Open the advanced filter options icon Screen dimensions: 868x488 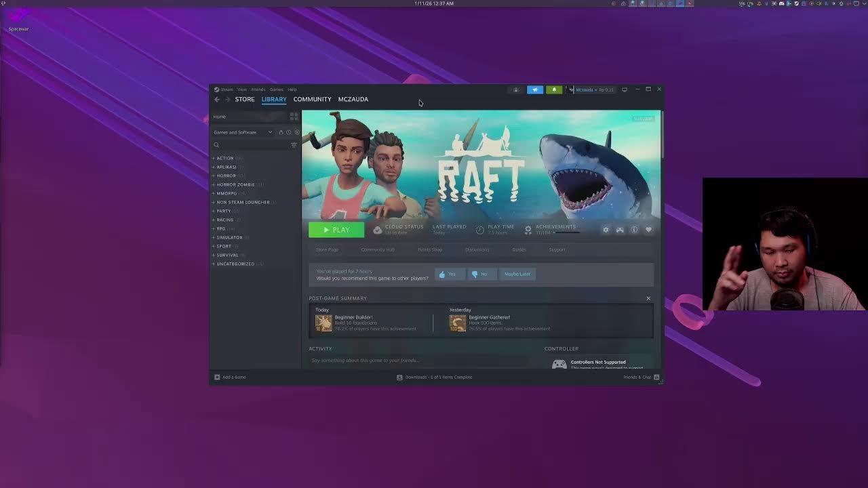pos(294,145)
